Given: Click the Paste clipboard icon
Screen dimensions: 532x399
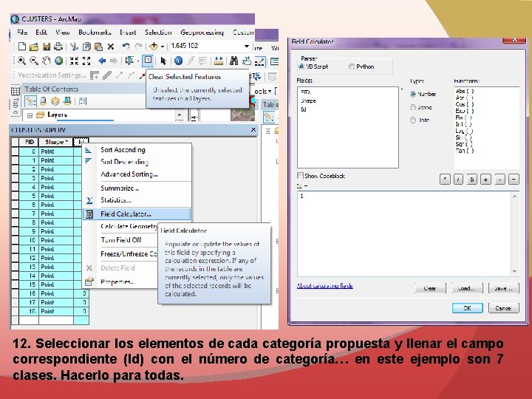Looking at the screenshot, I should 98,47.
